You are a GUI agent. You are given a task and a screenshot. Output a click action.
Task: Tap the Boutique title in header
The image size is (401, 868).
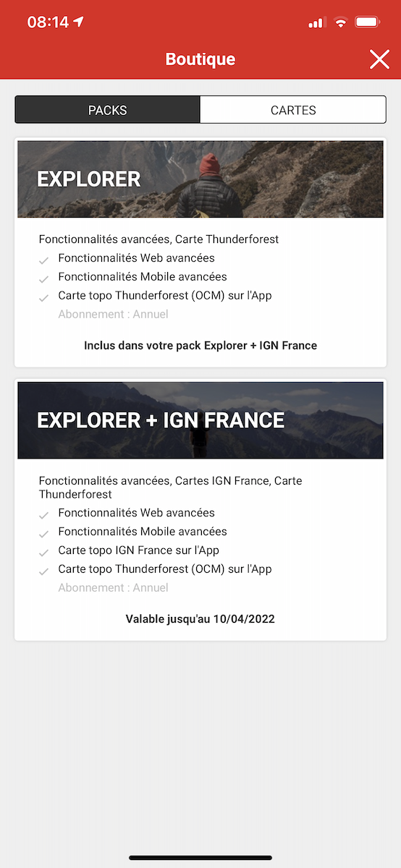200,59
